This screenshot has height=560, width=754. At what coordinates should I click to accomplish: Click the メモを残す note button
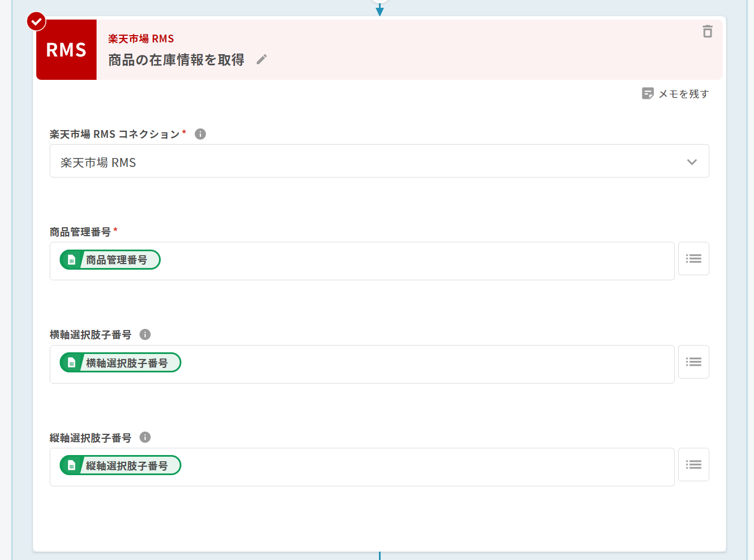click(675, 94)
